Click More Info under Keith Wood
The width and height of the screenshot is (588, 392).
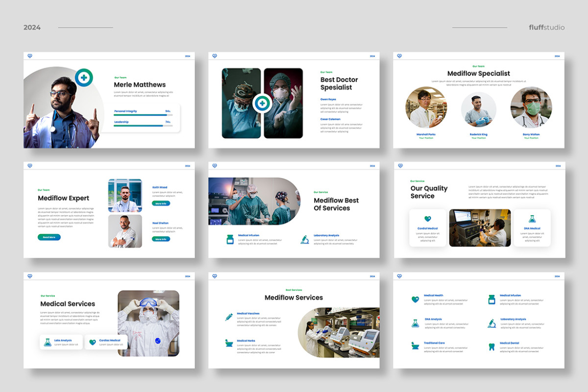coord(162,203)
